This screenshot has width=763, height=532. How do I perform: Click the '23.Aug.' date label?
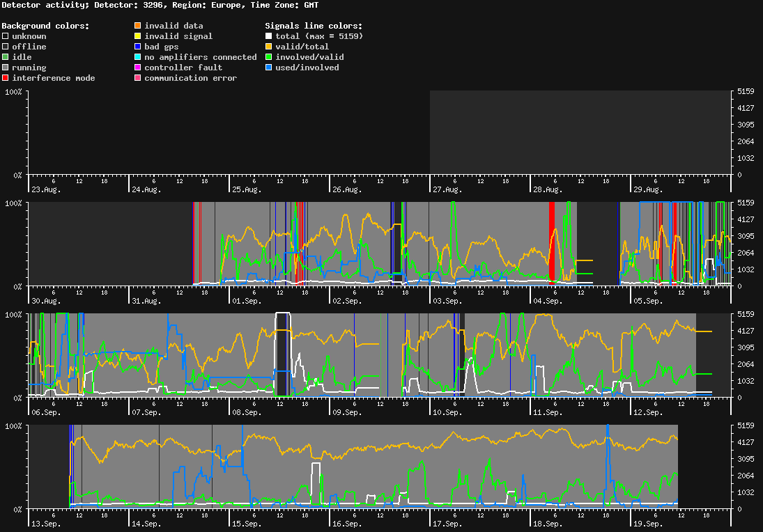[x=46, y=189]
